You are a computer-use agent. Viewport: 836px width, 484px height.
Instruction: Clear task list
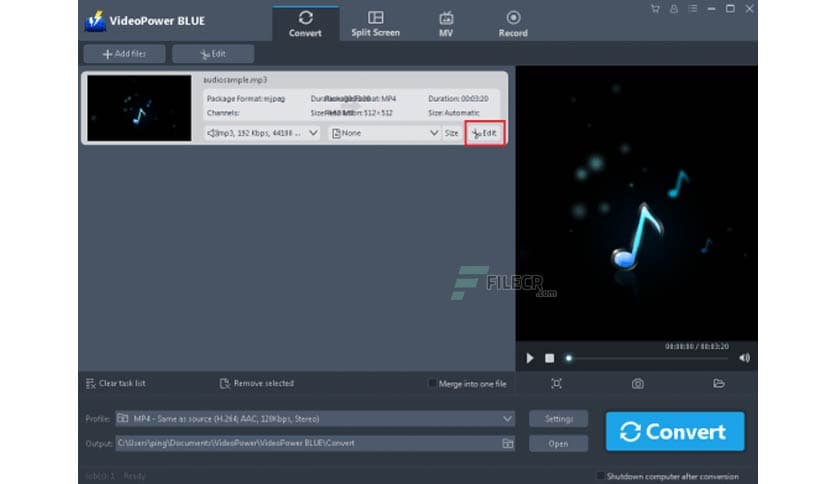[116, 383]
